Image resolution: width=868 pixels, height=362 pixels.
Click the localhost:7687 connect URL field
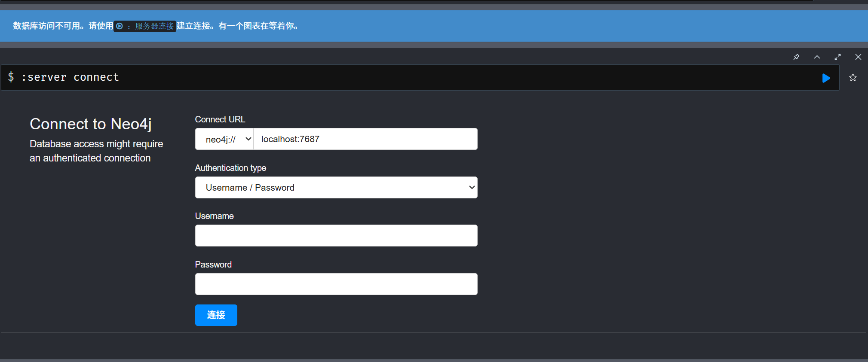tap(365, 139)
